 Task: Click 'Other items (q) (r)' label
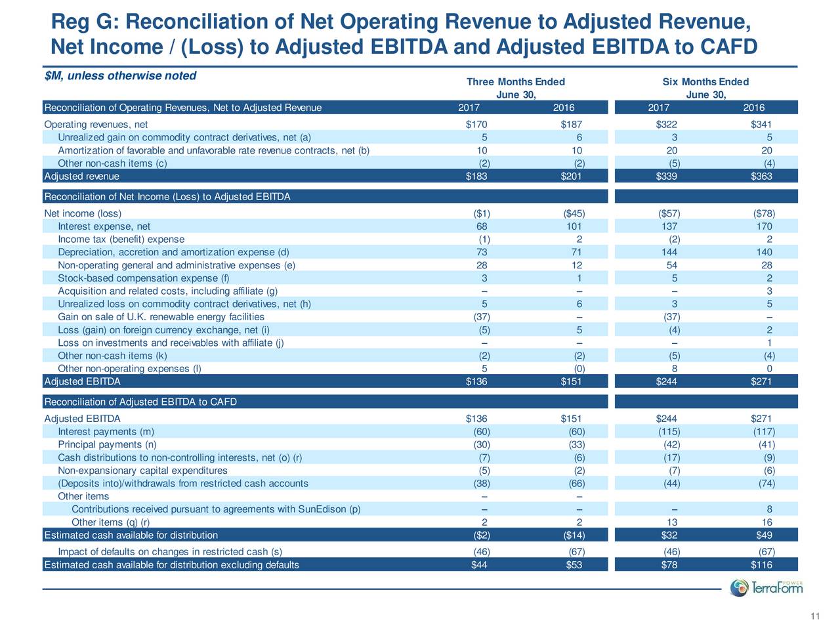[x=110, y=522]
